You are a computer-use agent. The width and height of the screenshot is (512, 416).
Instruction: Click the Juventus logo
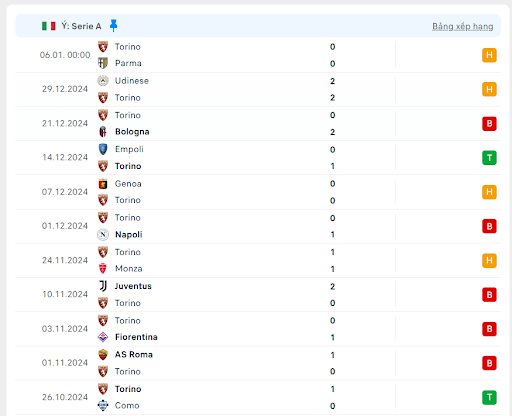click(103, 286)
